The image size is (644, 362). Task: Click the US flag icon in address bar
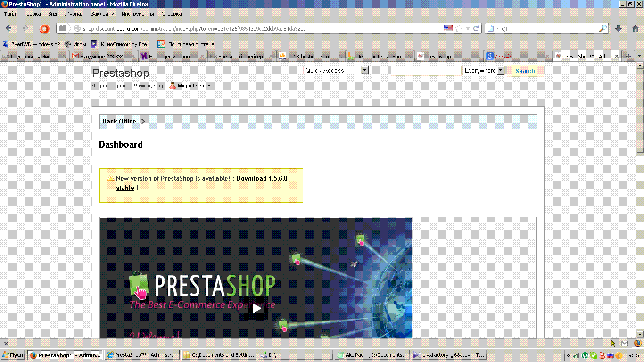448,28
